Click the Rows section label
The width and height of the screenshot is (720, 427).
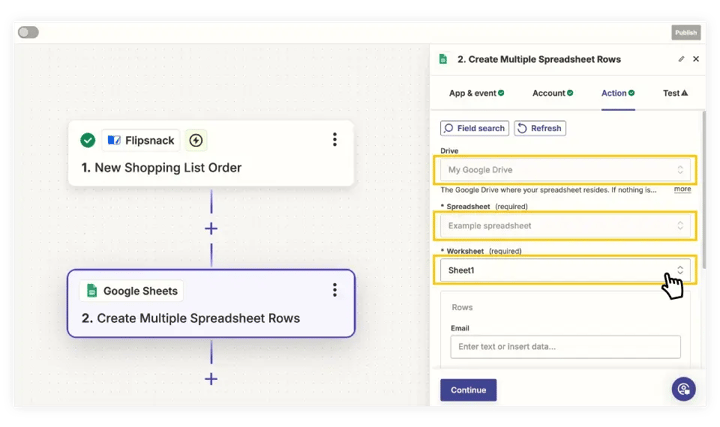tap(462, 307)
